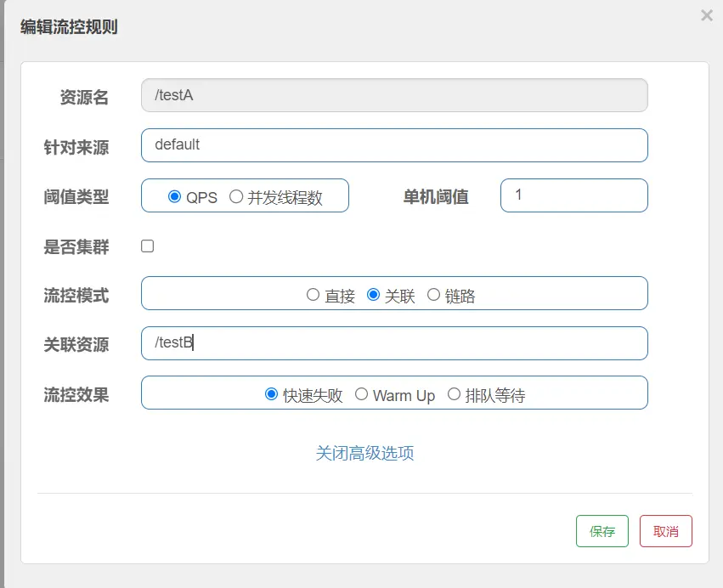
Task: Select 快速失败 flow control effect
Action: pos(271,394)
